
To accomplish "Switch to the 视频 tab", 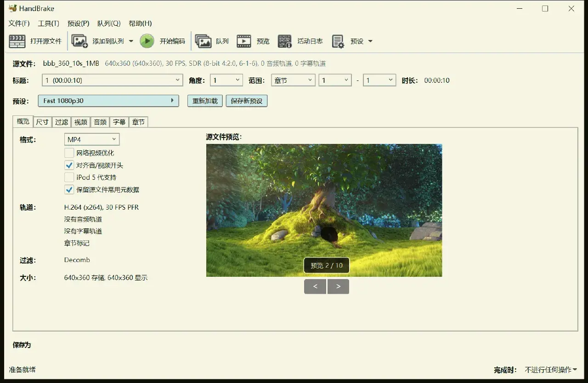I will point(81,122).
